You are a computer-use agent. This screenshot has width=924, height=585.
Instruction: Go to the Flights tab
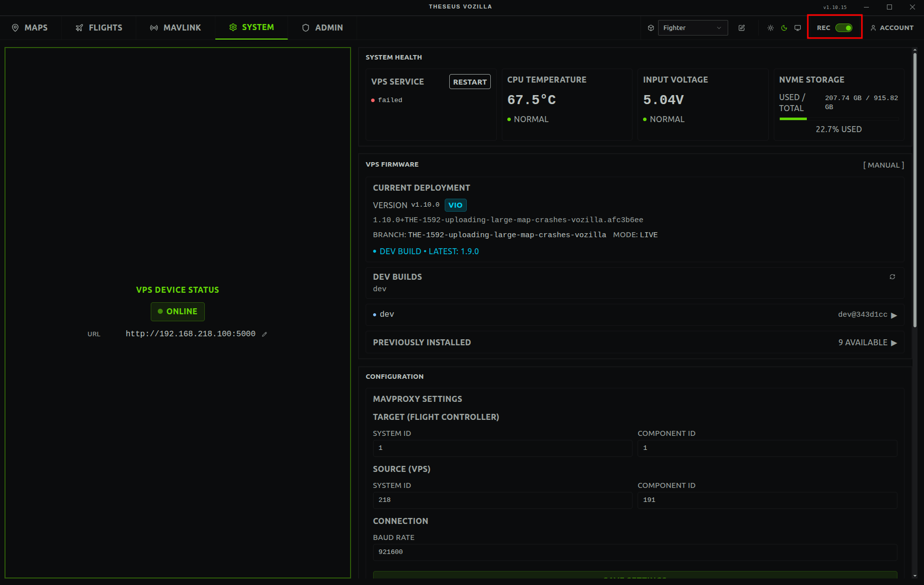99,28
